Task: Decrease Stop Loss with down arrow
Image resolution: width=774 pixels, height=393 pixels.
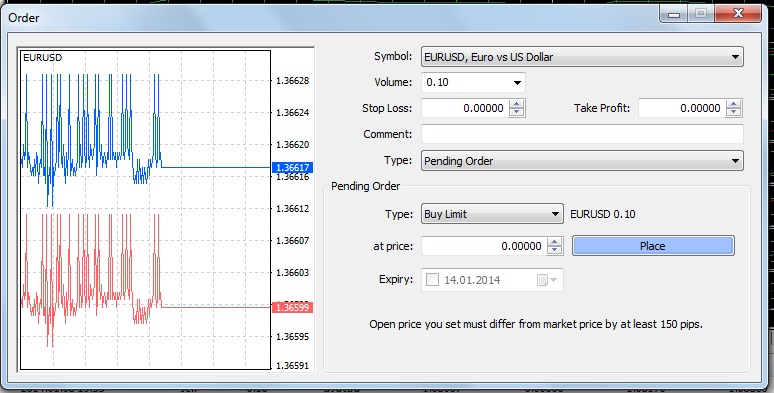Action: 517,113
